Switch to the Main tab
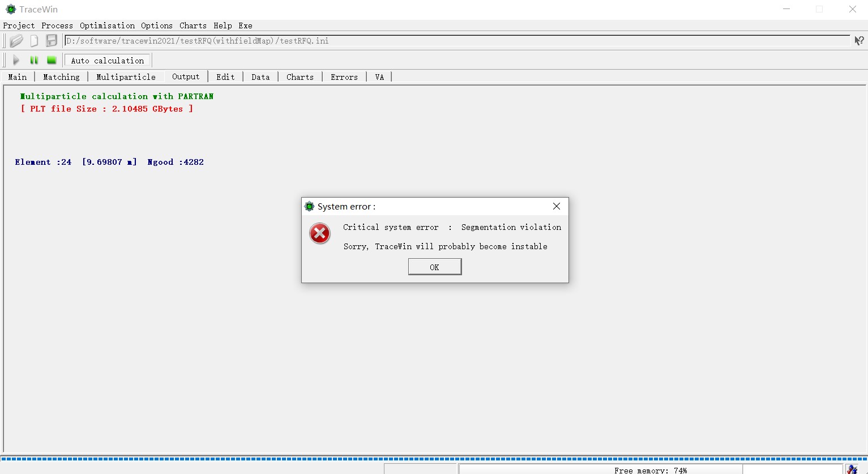Screen dimensions: 868x474 tap(18, 77)
